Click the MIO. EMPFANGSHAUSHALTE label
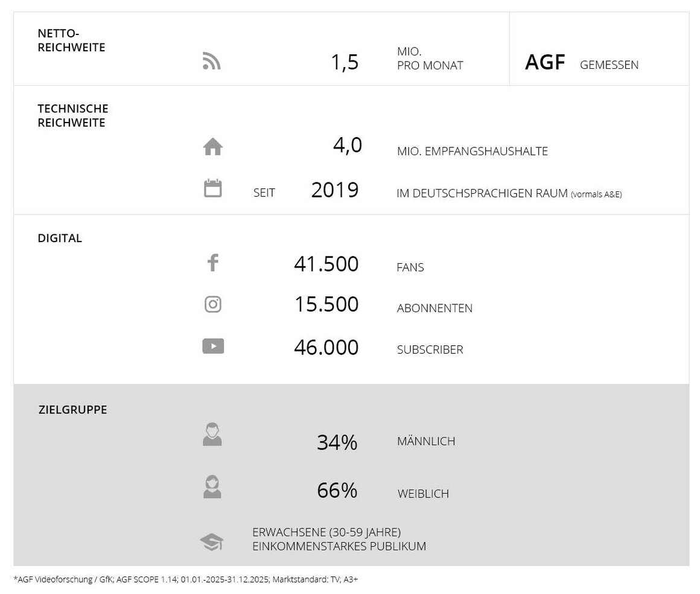The image size is (700, 594). pyautogui.click(x=472, y=152)
